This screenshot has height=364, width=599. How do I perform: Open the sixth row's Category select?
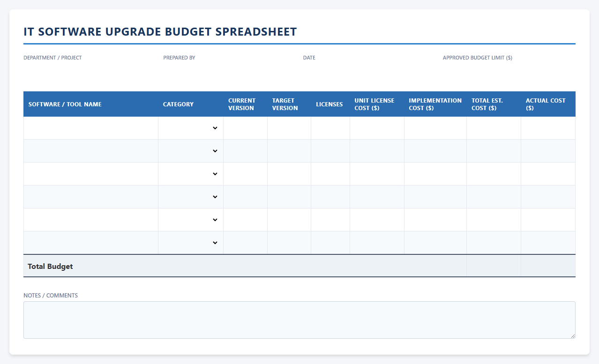191,243
